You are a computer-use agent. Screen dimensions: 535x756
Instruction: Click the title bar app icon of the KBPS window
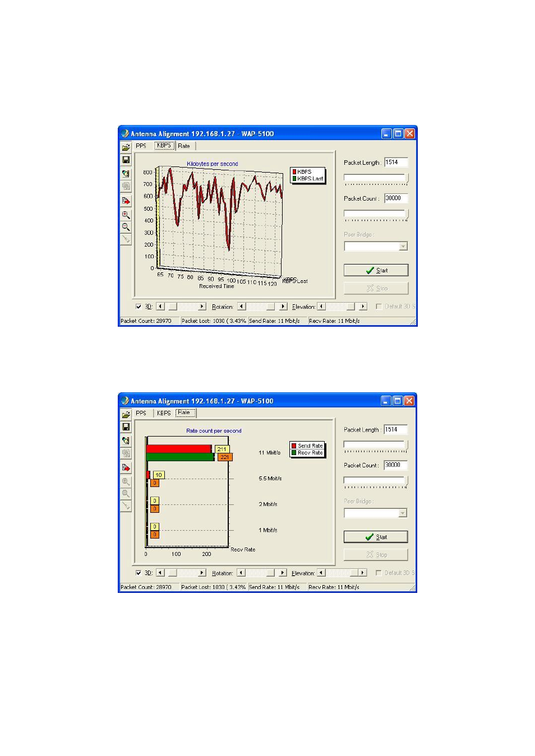[x=125, y=133]
